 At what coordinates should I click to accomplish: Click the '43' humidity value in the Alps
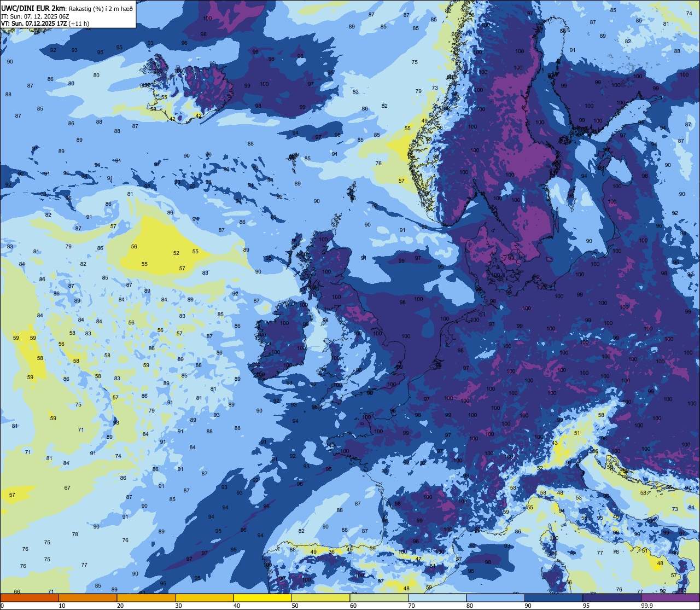click(x=555, y=443)
